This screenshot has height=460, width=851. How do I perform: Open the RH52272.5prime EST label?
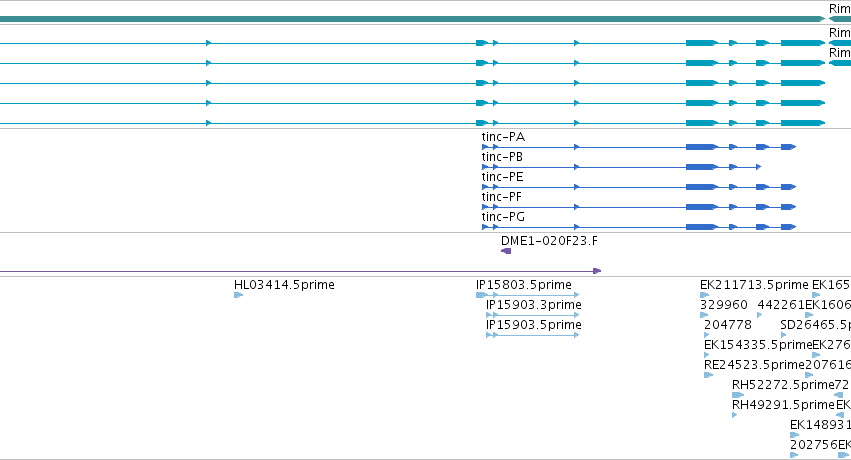(783, 385)
